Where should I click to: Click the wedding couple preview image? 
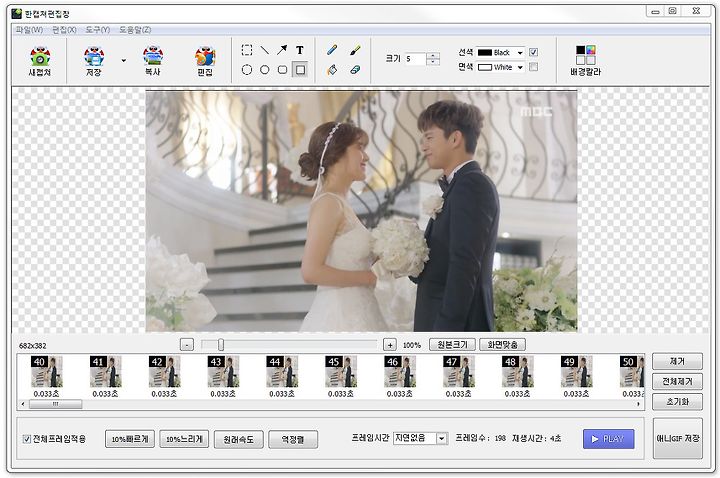[x=361, y=211]
